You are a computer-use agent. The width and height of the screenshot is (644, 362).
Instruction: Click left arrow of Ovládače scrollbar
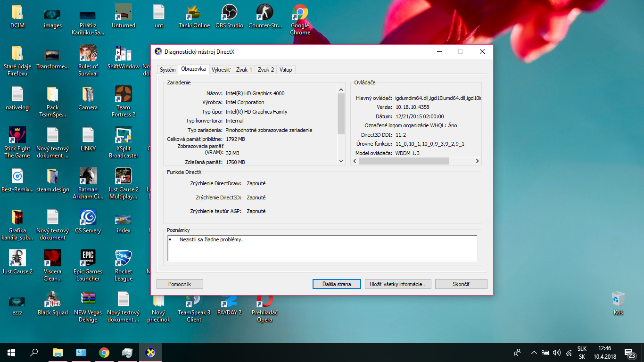pyautogui.click(x=355, y=161)
